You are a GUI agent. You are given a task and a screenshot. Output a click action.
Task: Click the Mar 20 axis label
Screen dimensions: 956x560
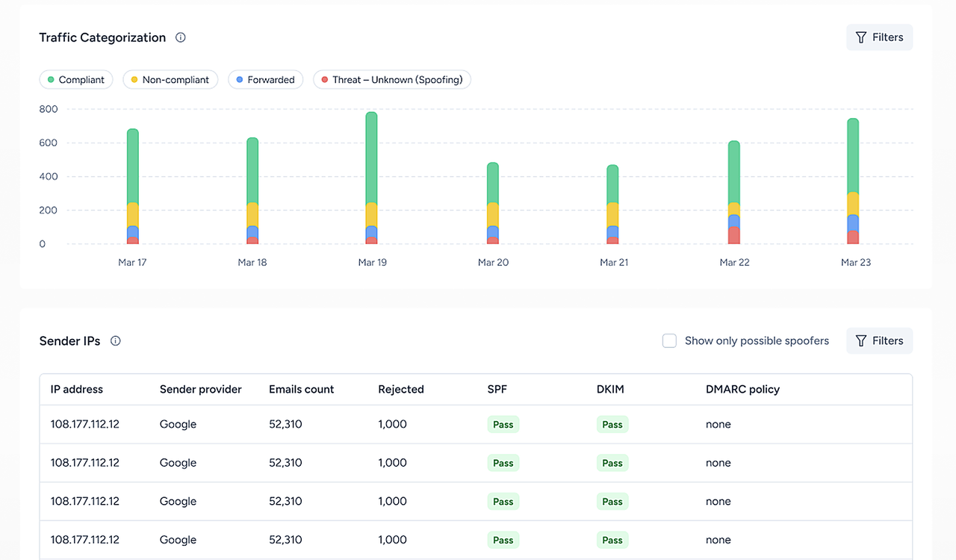(494, 262)
